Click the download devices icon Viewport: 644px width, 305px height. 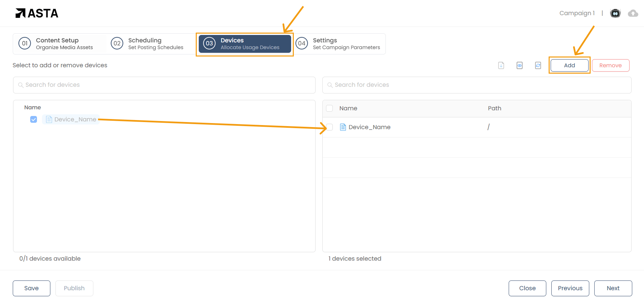[501, 65]
